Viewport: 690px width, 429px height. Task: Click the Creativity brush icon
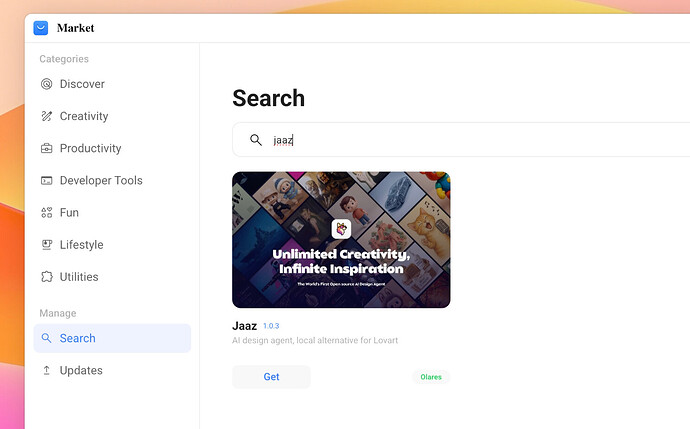tap(46, 116)
